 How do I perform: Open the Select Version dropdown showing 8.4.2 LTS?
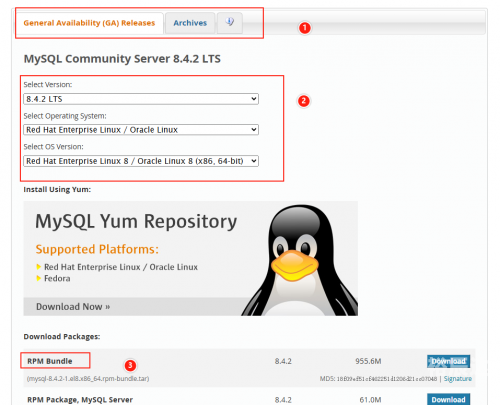[141, 99]
